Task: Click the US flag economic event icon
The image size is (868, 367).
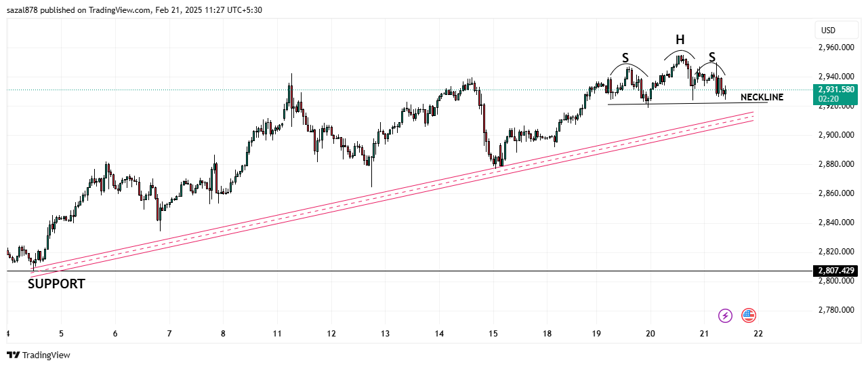Action: point(749,315)
